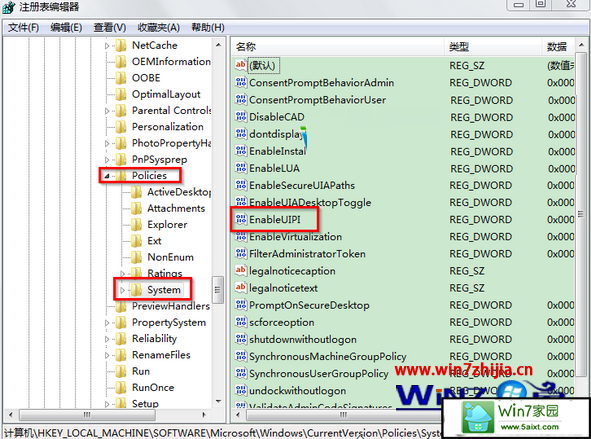Collapse the Policies tree node
The image size is (591, 439).
[x=107, y=176]
